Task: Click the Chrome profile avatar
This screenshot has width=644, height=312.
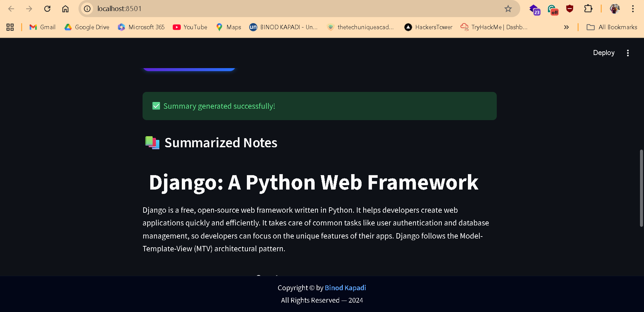Action: (615, 9)
